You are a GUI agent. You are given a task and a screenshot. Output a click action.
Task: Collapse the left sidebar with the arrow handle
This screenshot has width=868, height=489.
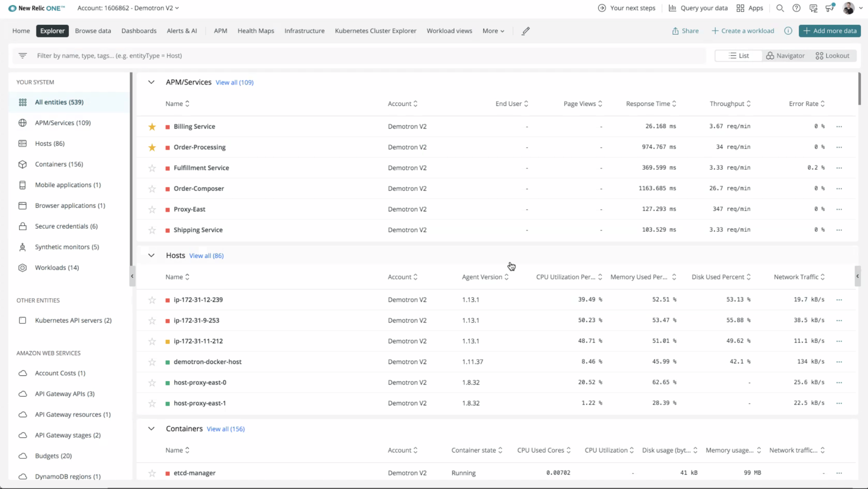pyautogui.click(x=132, y=276)
